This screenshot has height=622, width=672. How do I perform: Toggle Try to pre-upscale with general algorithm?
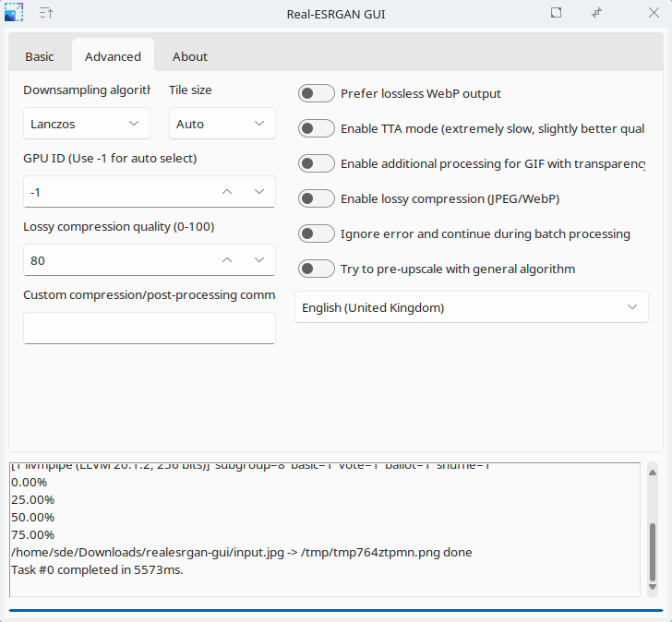[x=317, y=269]
